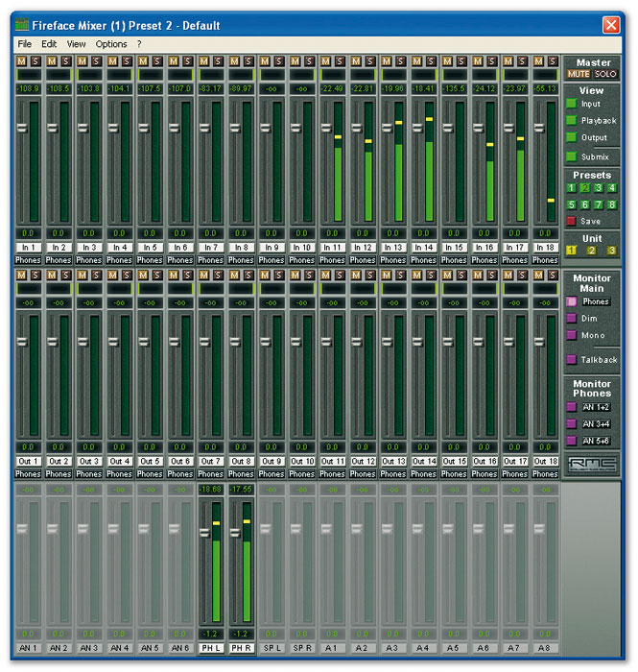The width and height of the screenshot is (638, 672).
Task: Toggle Playback row visibility in View
Action: 571,121
